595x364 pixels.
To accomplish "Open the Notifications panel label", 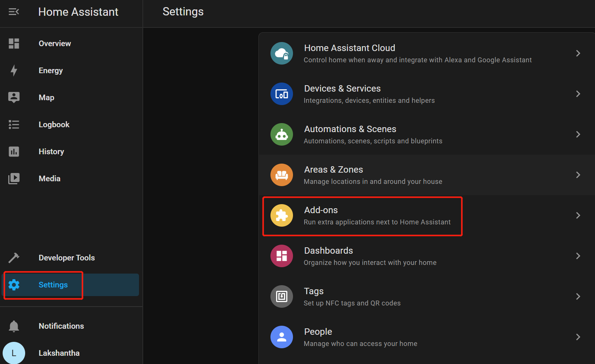I will pos(61,326).
